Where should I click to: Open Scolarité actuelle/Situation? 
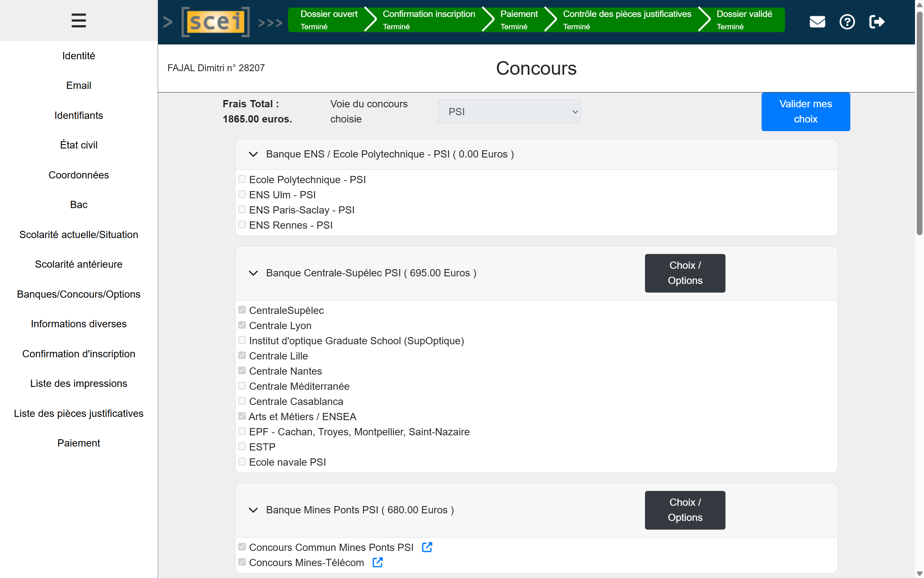coord(79,234)
